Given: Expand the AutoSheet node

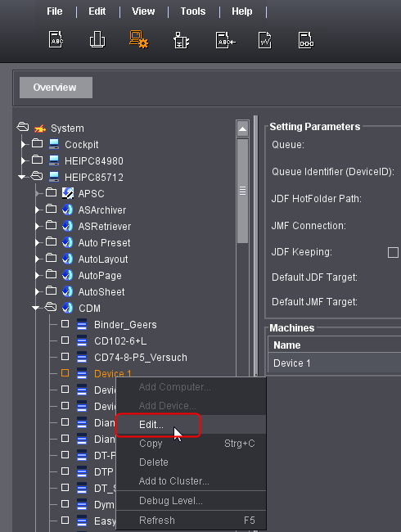Looking at the screenshot, I should point(38,292).
